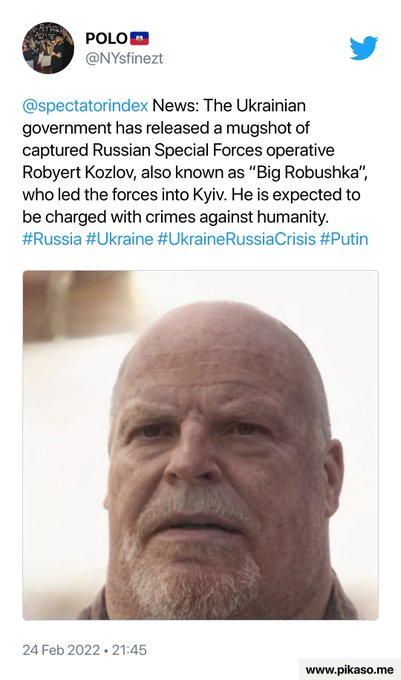Click the Haiti flag emoji beside POLO

coord(140,38)
